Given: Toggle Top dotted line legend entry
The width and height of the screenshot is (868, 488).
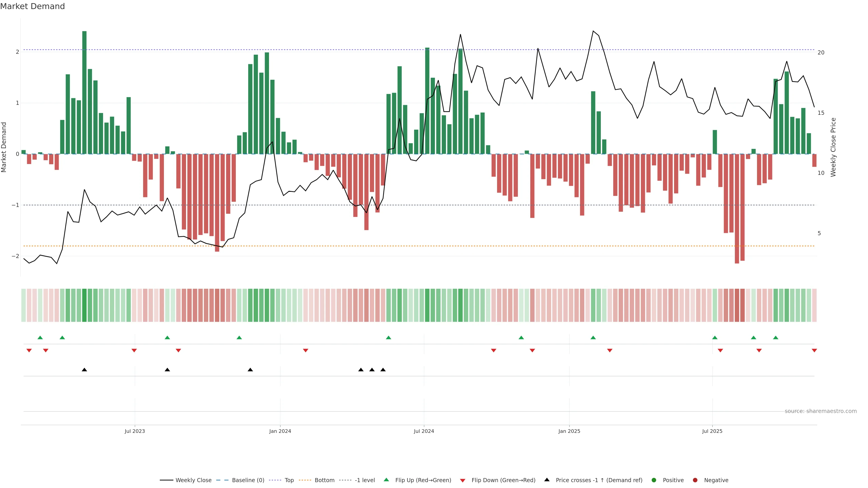Looking at the screenshot, I should (289, 480).
